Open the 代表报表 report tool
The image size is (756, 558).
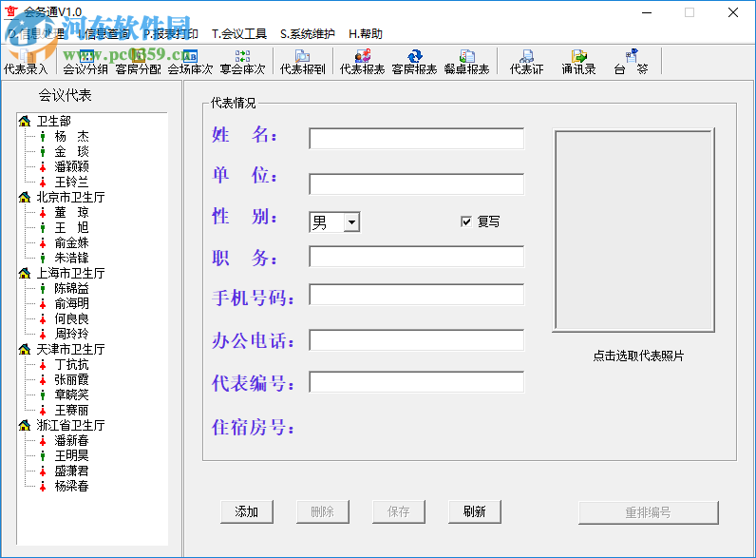363,62
